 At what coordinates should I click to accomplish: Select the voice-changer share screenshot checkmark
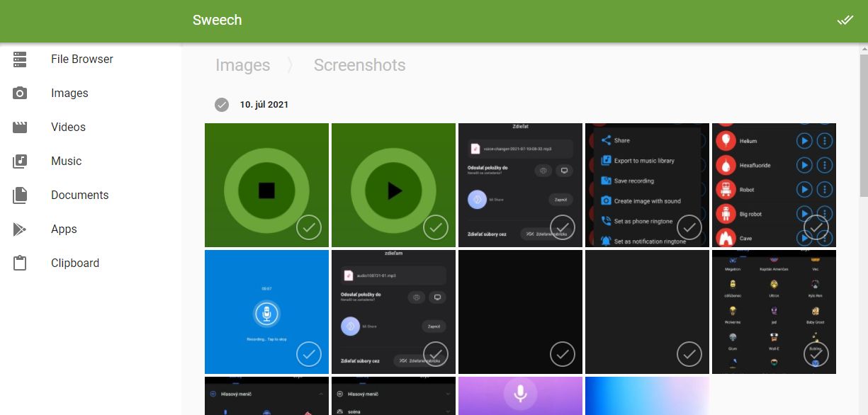coord(563,227)
